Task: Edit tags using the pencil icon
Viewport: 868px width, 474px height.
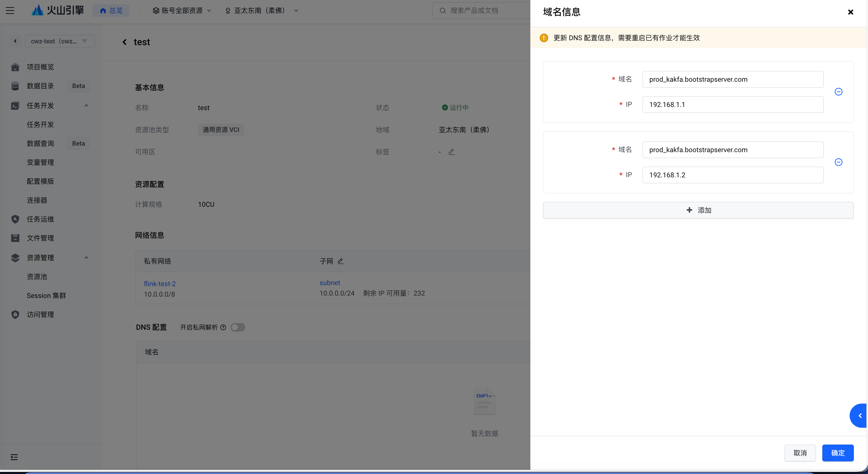Action: [452, 152]
